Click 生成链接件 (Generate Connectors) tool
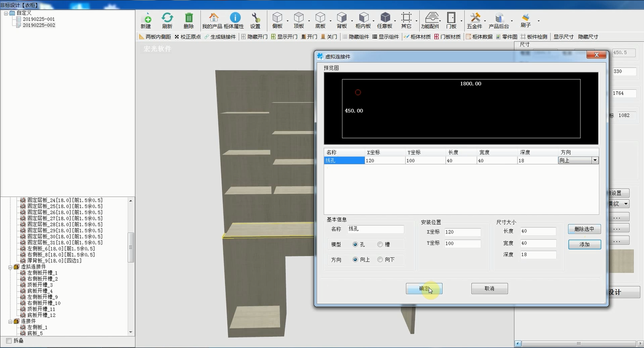This screenshot has height=348, width=644. click(220, 37)
